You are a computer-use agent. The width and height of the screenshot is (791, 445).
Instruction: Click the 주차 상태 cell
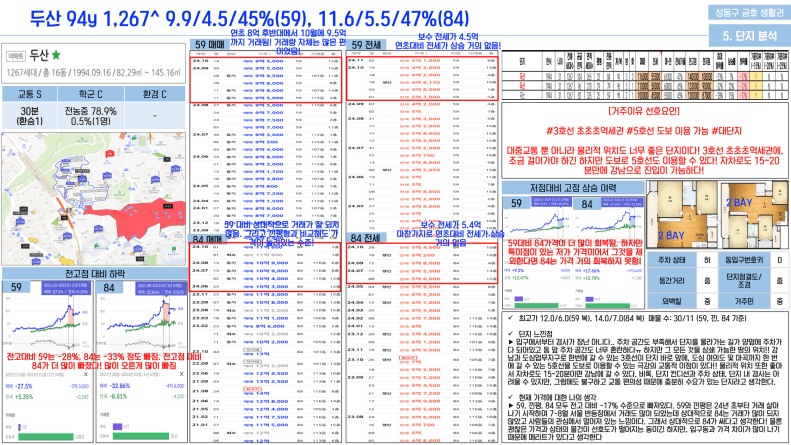point(671,260)
